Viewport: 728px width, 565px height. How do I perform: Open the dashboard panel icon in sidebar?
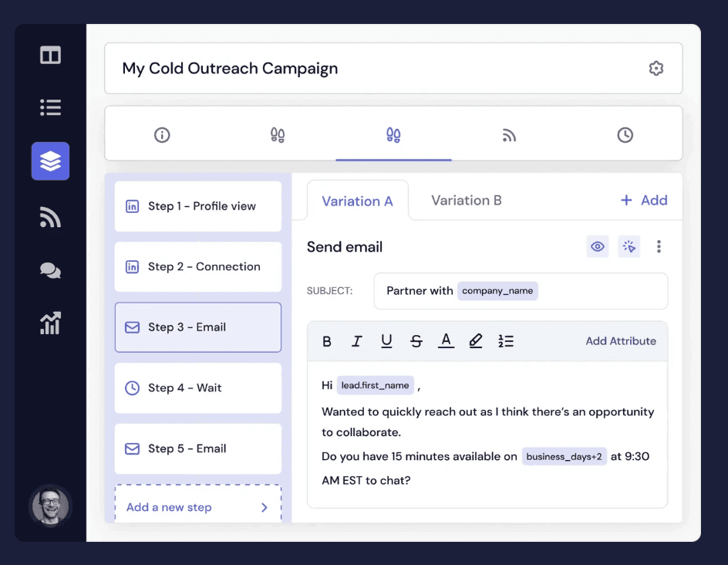(50, 56)
